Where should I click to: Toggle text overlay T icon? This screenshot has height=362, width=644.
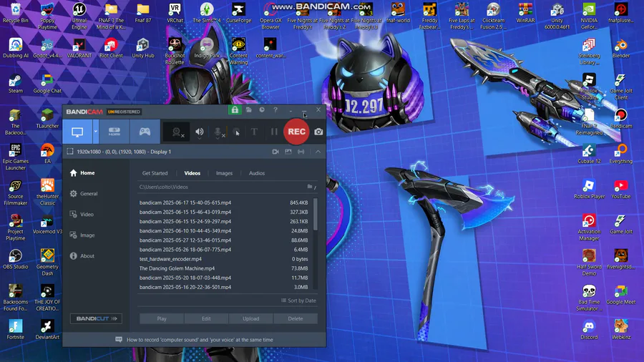point(254,132)
